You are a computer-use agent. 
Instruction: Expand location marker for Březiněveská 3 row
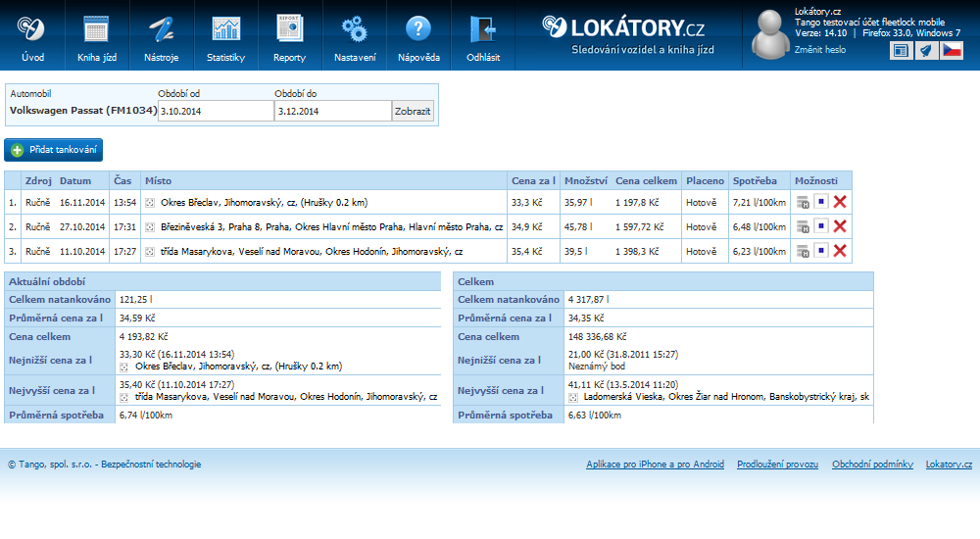pyautogui.click(x=150, y=227)
